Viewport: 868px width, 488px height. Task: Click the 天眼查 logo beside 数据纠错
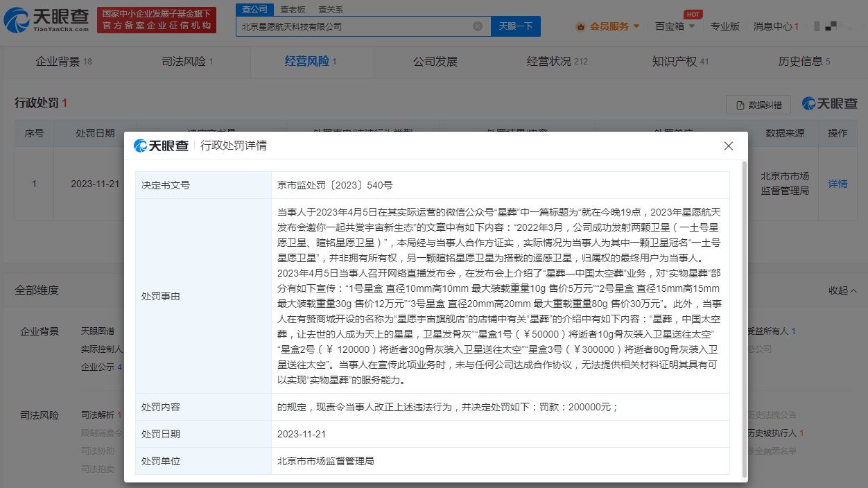coord(830,104)
